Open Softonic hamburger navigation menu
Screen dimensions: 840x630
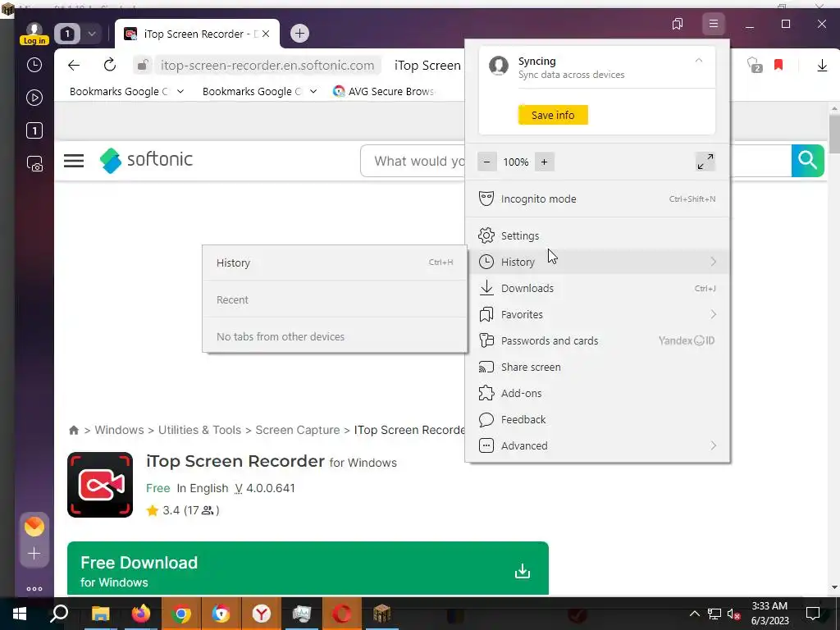(x=74, y=161)
